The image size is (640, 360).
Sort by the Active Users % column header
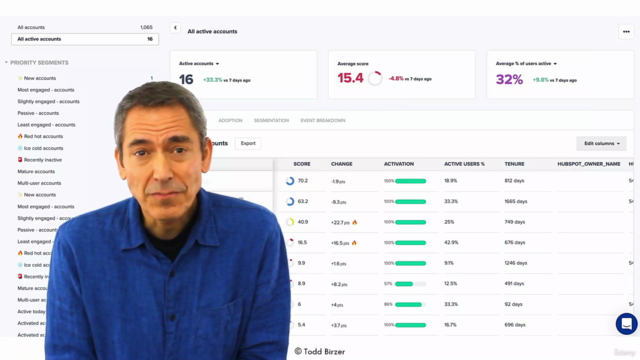(464, 164)
